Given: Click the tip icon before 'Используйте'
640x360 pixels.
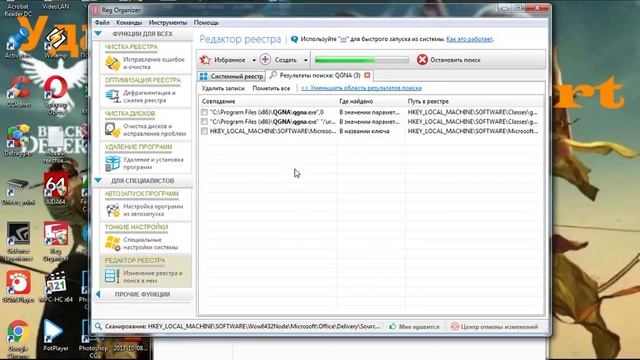Looking at the screenshot, I should coord(294,39).
